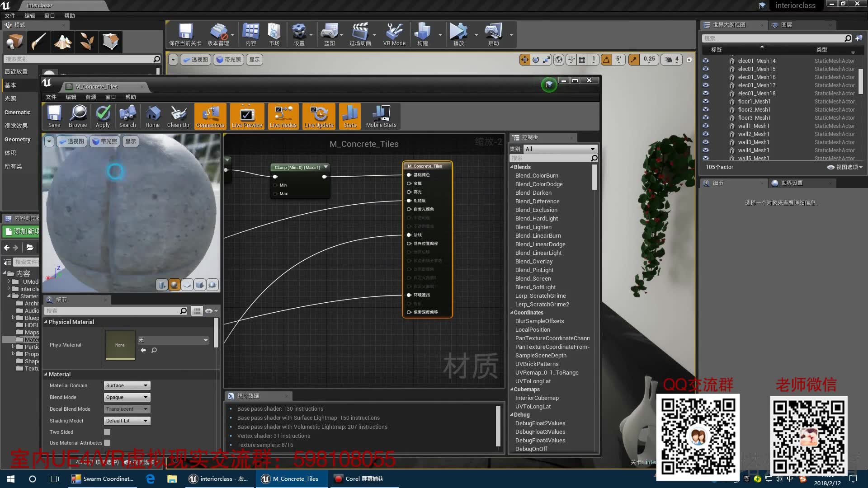Select the Connectors icon in toolbar
Viewport: 868px width, 488px height.
click(x=210, y=116)
